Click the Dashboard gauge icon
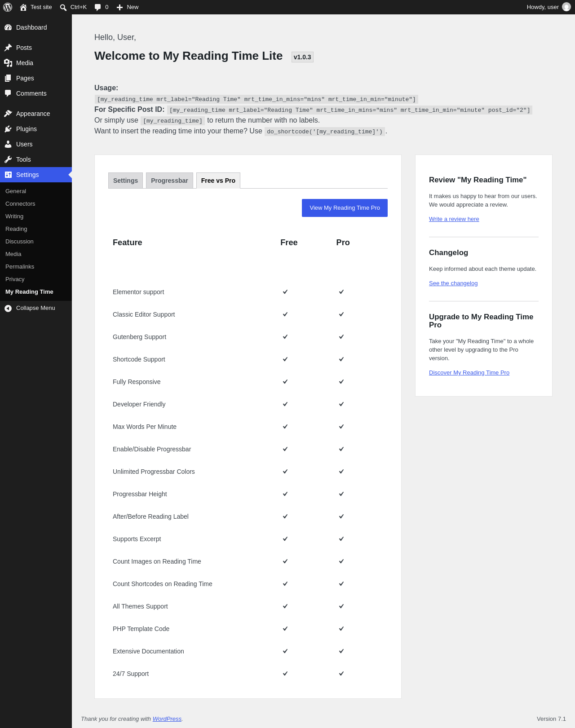Viewport: 575px width, 728px height. [x=8, y=27]
